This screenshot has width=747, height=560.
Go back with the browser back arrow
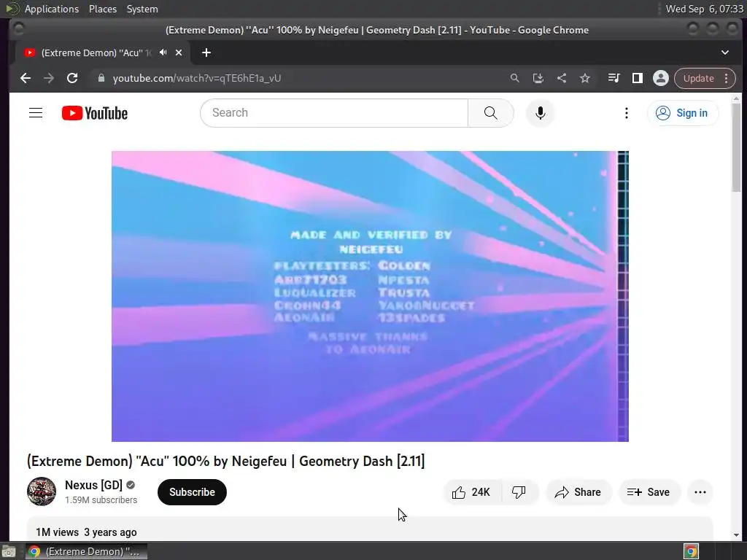pyautogui.click(x=26, y=78)
